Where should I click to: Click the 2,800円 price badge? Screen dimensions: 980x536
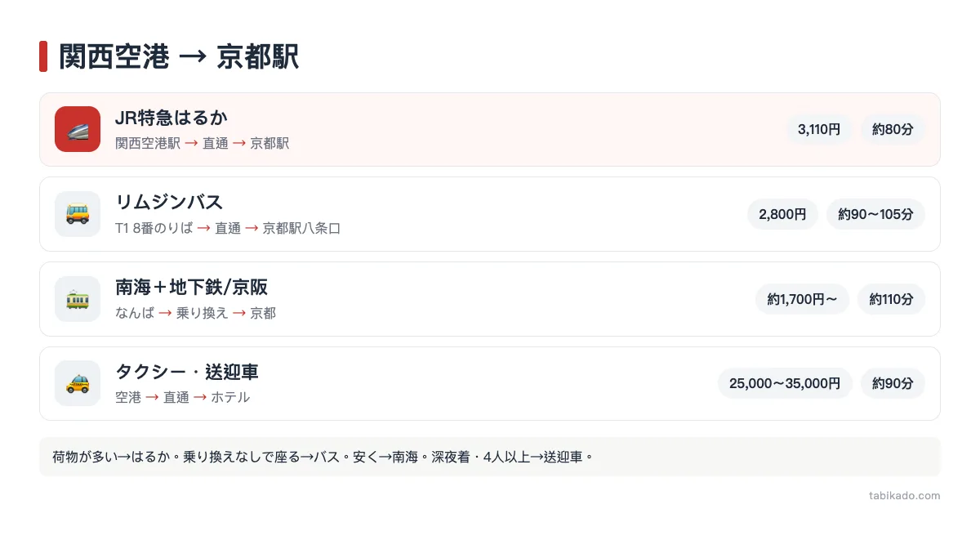click(x=782, y=214)
